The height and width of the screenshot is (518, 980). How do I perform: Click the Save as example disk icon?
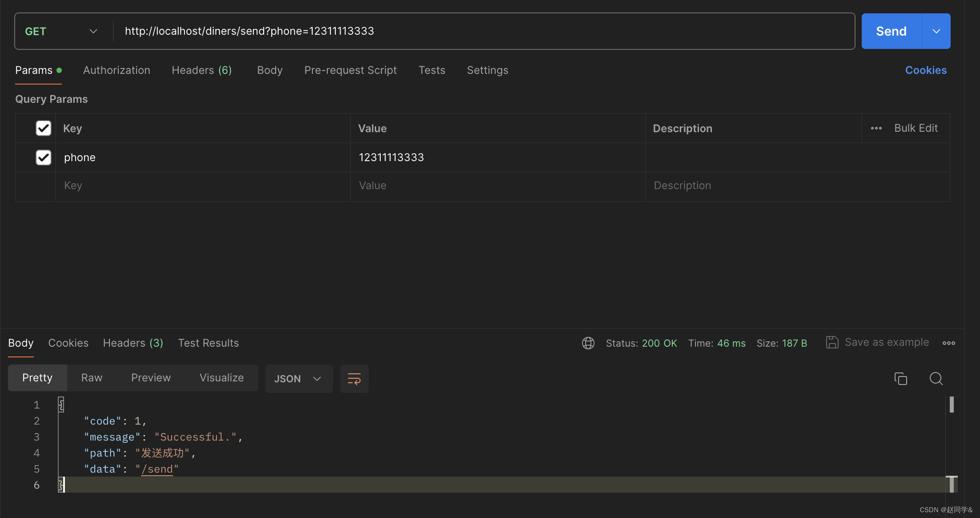pos(832,342)
